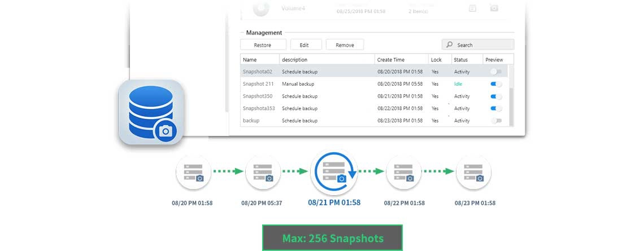Click the Max: 256 Snapshots banner

click(x=333, y=238)
